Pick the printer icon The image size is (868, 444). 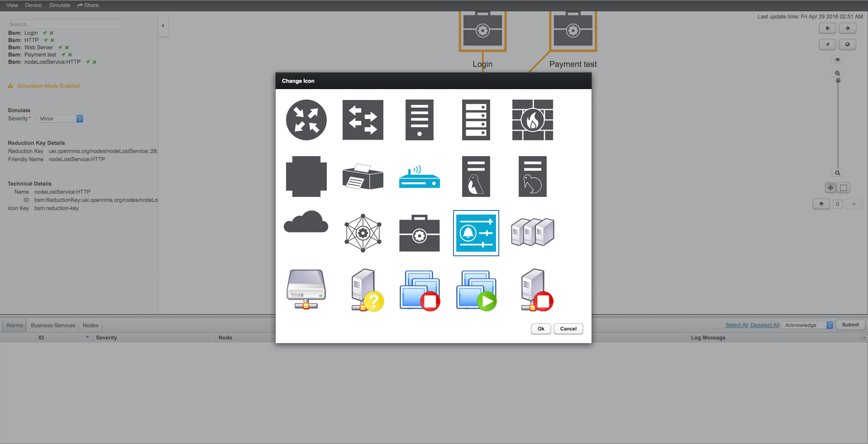363,176
